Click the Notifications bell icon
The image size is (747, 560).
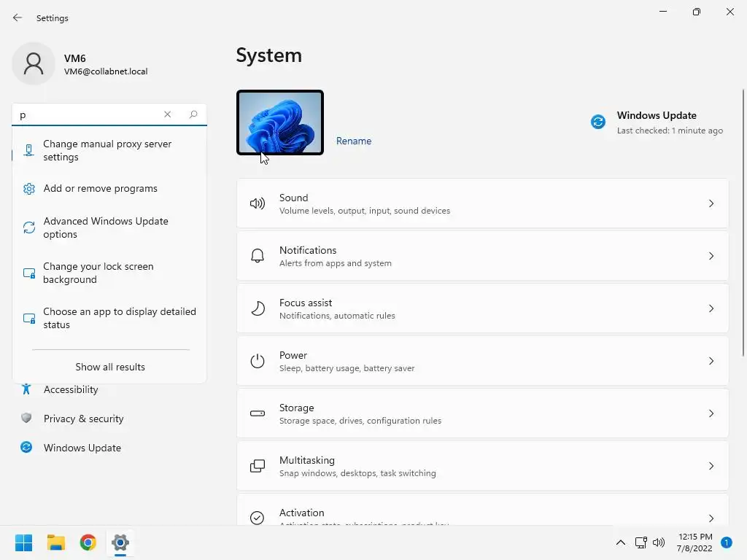[258, 256]
